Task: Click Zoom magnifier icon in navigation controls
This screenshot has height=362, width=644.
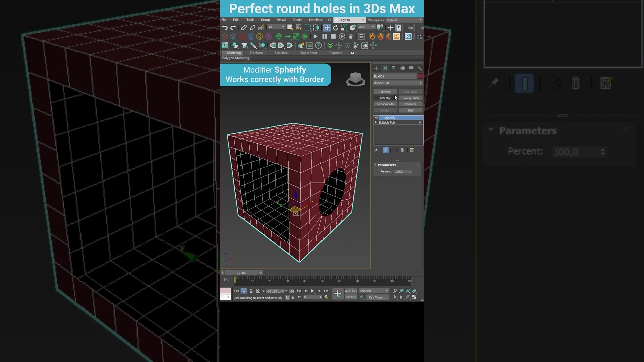Action: point(395,291)
